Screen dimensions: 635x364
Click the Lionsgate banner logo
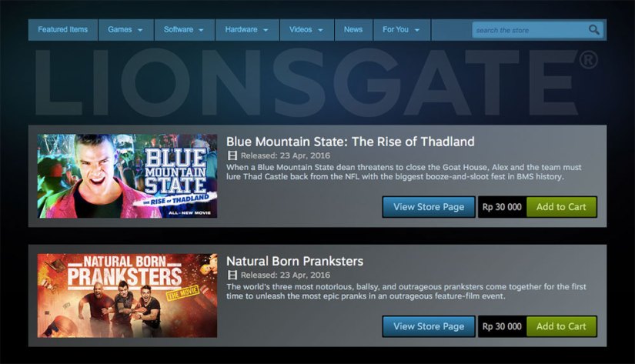(316, 82)
